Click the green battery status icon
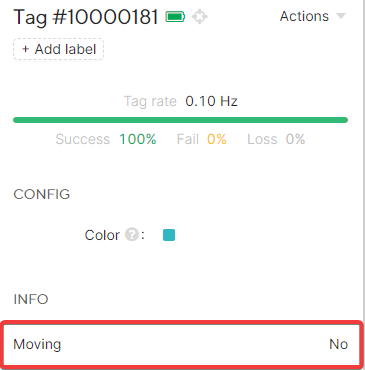The image size is (365, 370). 175,16
